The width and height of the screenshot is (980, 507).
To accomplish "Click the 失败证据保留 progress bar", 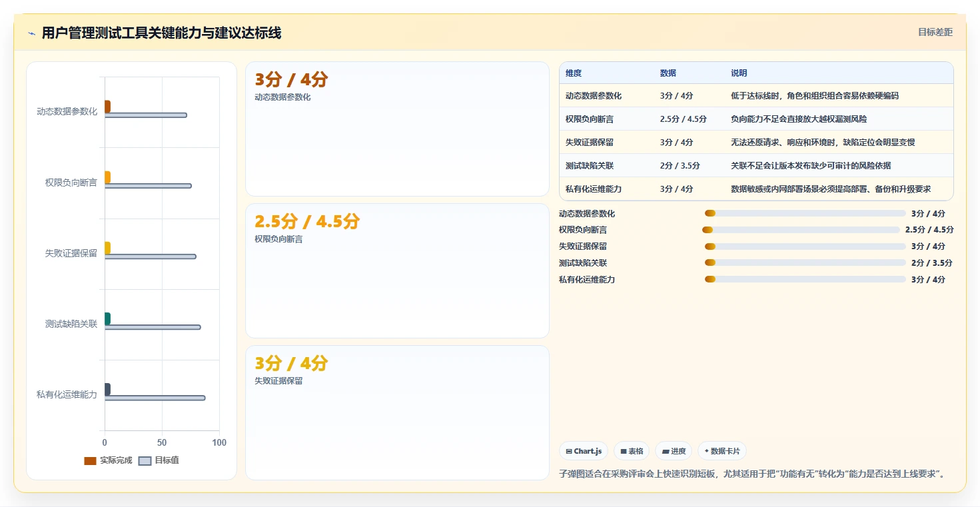I will coord(805,247).
